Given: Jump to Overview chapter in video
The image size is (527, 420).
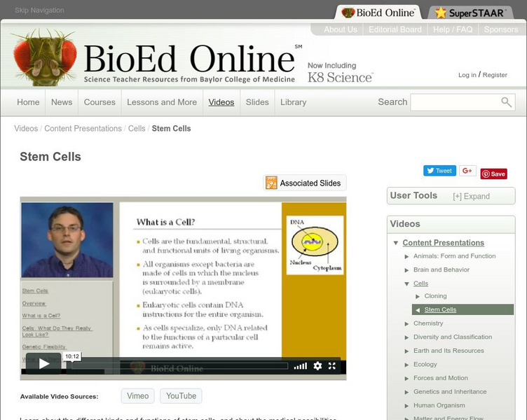Looking at the screenshot, I should point(34,303).
